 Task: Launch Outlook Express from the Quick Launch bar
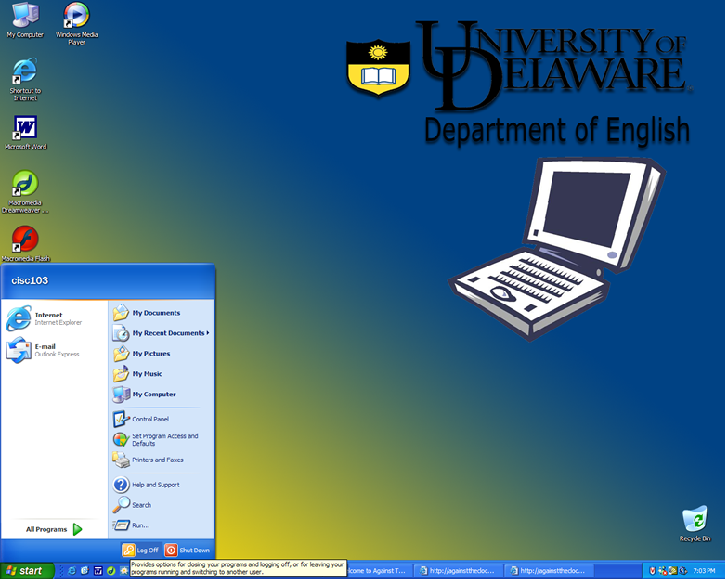[84, 571]
